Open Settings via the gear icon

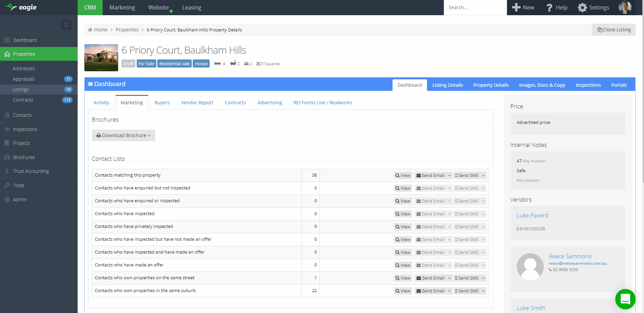pos(582,7)
